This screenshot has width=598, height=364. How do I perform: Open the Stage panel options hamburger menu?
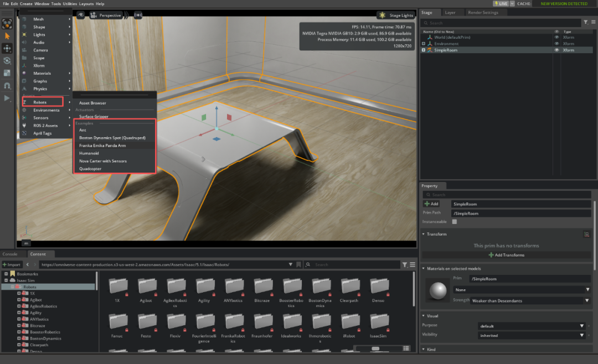[x=594, y=23]
